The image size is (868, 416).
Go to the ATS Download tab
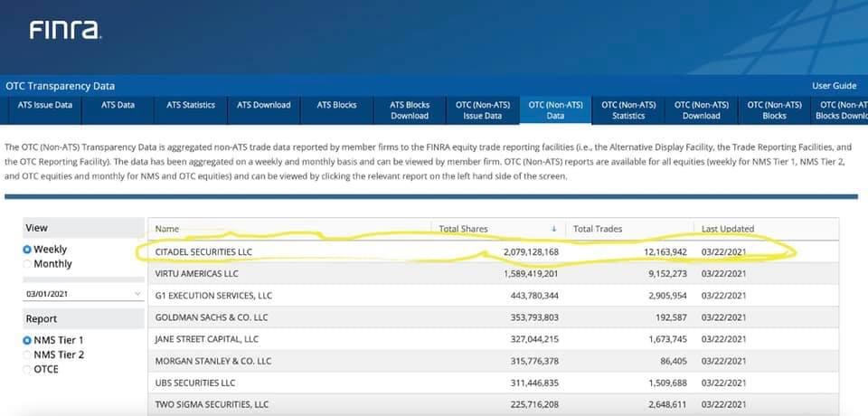tap(263, 106)
